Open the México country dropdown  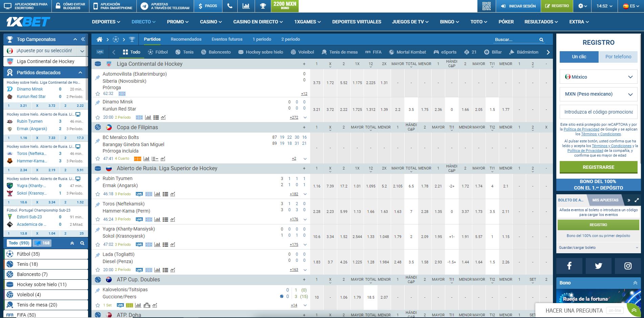[598, 77]
